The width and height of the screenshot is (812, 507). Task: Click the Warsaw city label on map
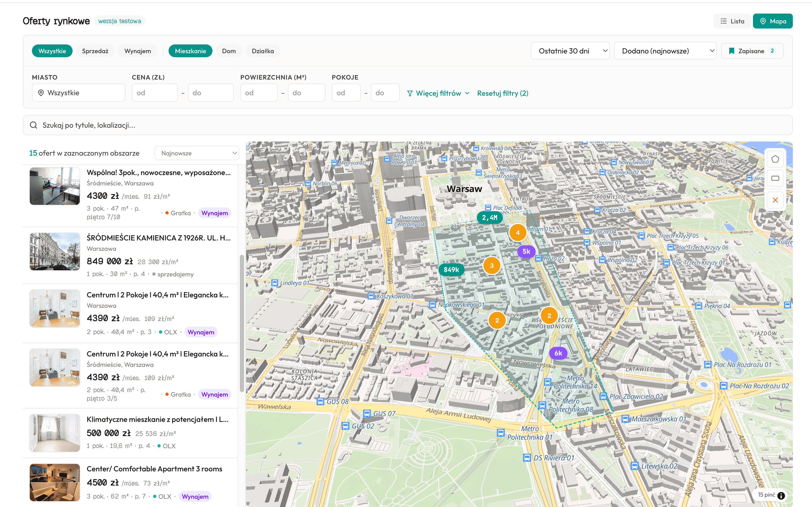464,189
